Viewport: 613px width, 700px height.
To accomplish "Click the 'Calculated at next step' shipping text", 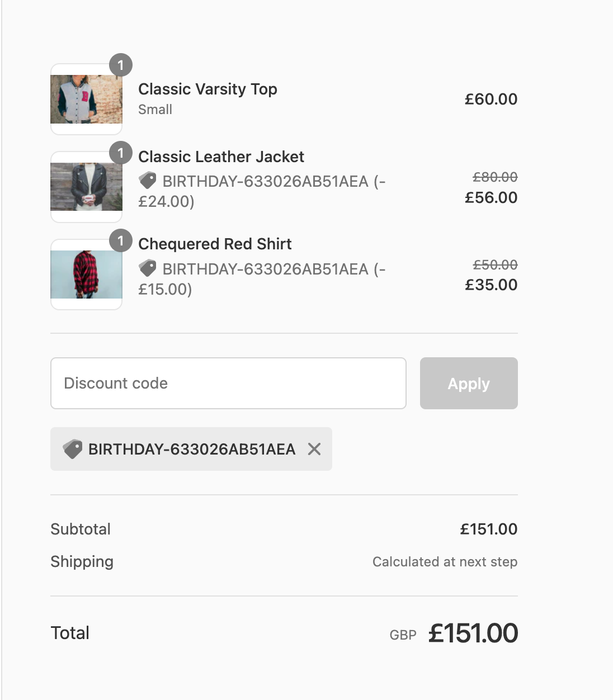I will [x=445, y=562].
